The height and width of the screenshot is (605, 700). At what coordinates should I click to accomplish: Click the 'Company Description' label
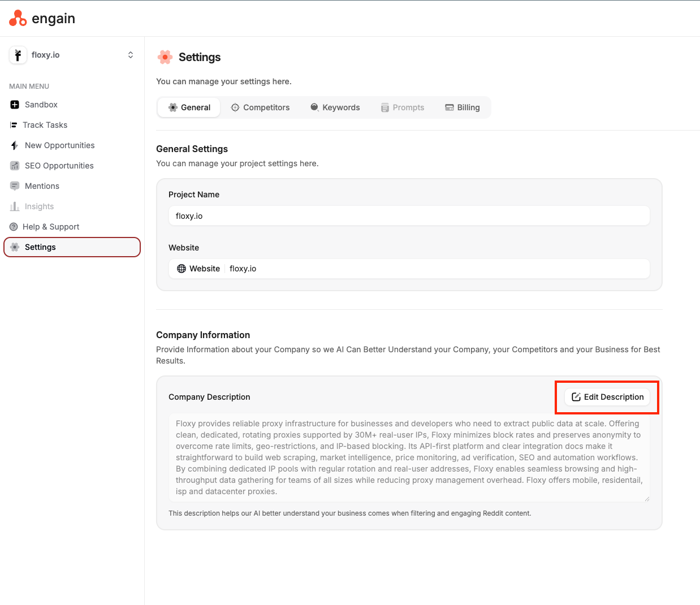click(x=209, y=397)
